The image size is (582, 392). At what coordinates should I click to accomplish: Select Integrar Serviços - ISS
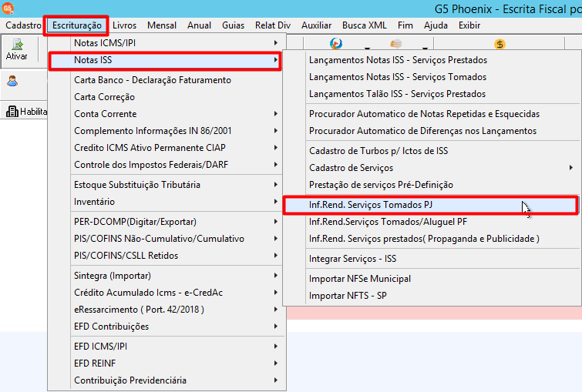[432, 259]
